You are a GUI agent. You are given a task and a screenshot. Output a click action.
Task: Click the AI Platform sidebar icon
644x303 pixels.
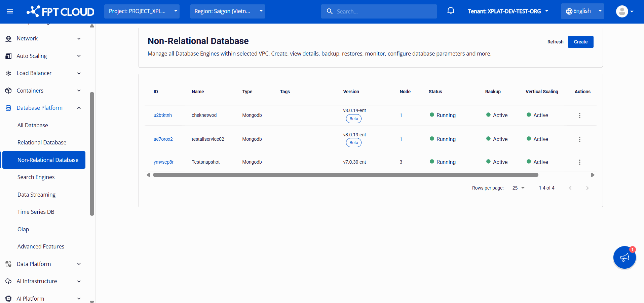(x=8, y=299)
